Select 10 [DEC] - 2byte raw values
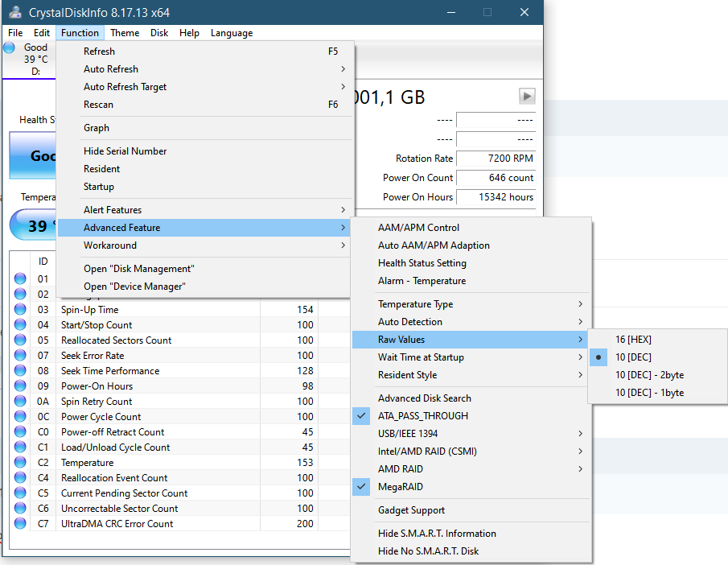 657,375
